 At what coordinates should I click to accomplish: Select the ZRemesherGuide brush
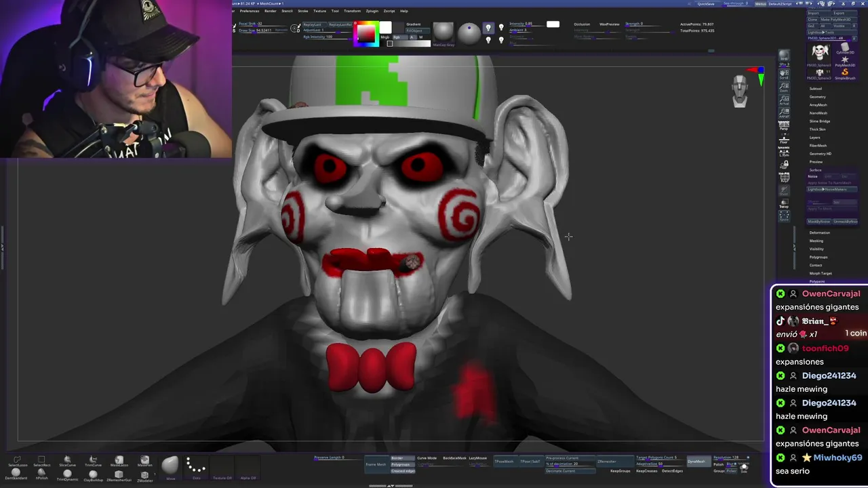tap(119, 474)
